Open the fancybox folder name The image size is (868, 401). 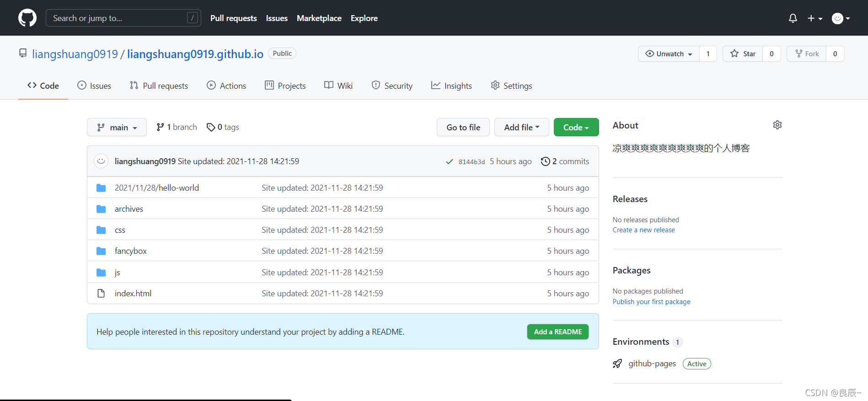131,251
